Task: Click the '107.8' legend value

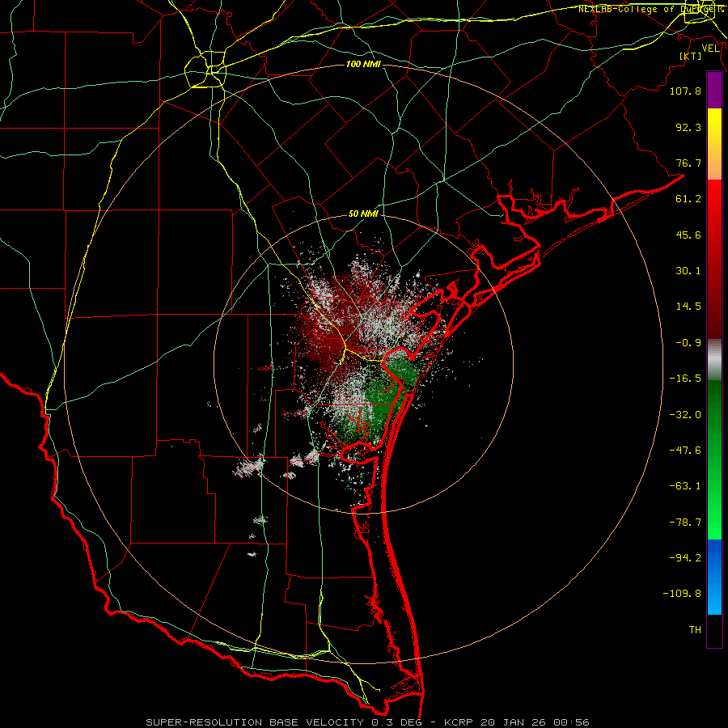Action: point(685,91)
